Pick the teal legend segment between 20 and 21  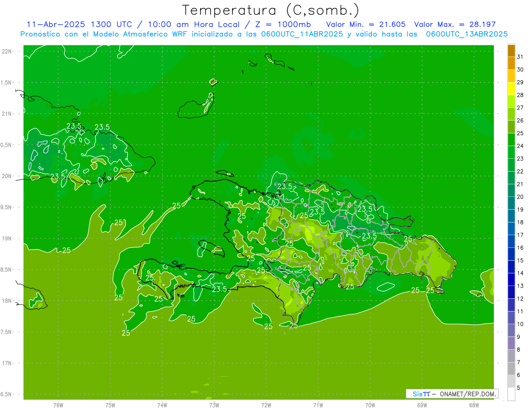click(x=511, y=190)
